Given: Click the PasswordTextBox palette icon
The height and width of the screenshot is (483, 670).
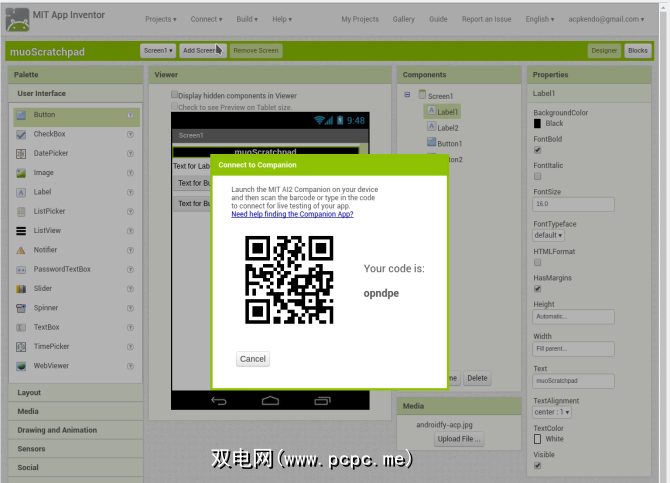Looking at the screenshot, I should coord(21,270).
